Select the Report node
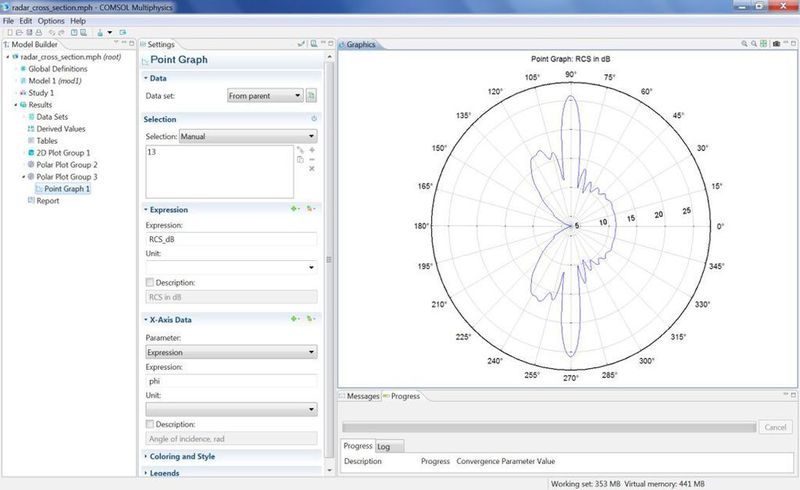Viewport: 800px width, 490px height. point(47,201)
